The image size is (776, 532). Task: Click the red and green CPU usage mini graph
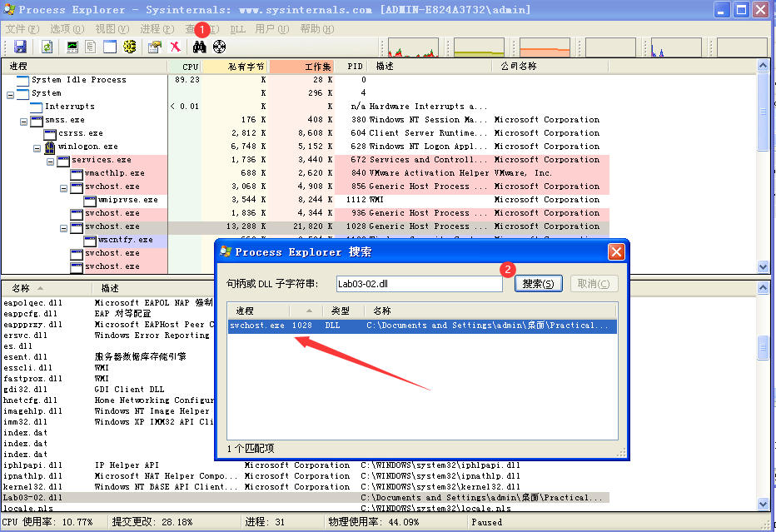tap(413, 47)
